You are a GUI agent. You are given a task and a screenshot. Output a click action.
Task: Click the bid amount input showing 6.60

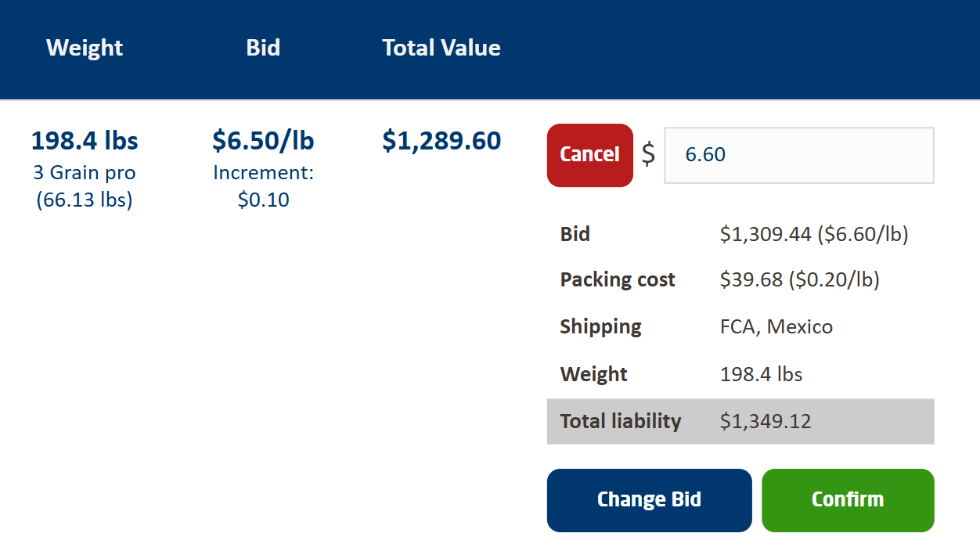point(798,155)
